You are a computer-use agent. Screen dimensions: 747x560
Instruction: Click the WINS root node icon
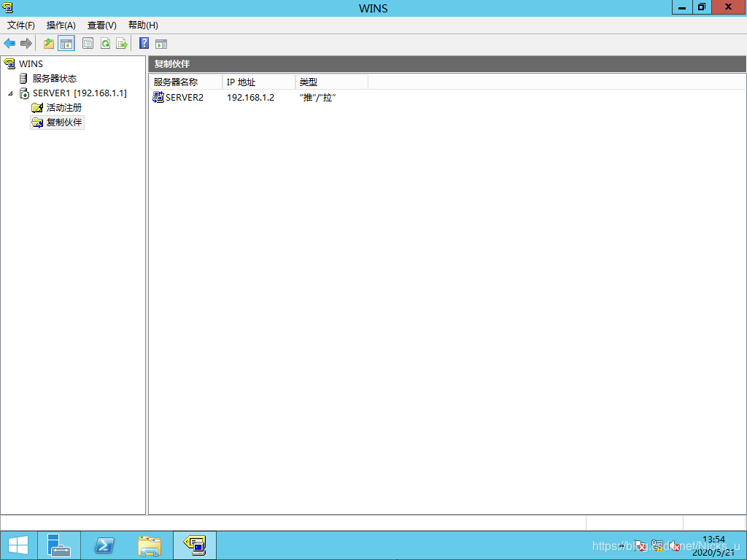[x=9, y=63]
